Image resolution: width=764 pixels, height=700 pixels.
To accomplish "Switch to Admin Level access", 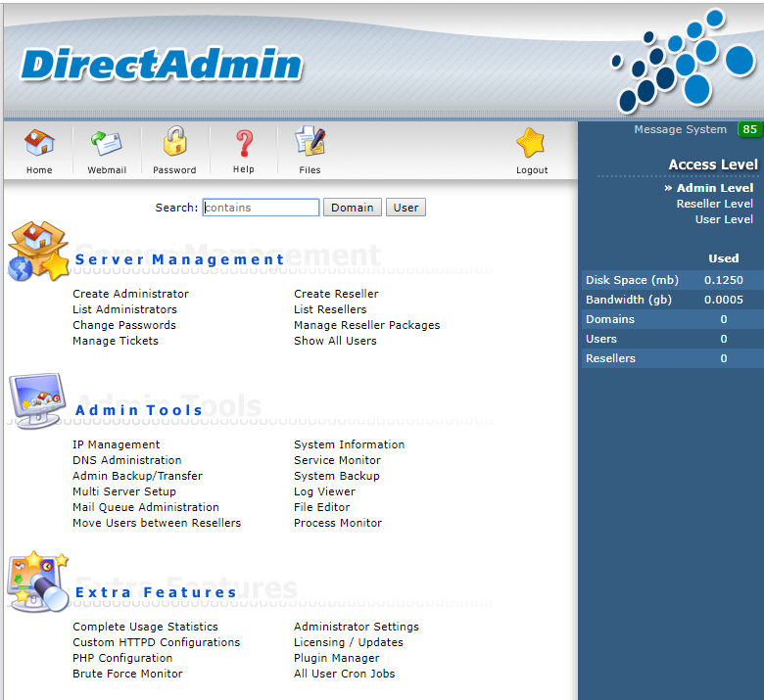I will click(715, 188).
